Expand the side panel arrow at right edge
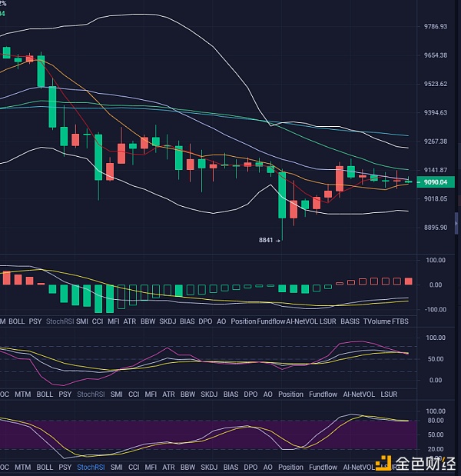Image resolution: width=461 pixels, height=476 pixels. click(x=456, y=224)
